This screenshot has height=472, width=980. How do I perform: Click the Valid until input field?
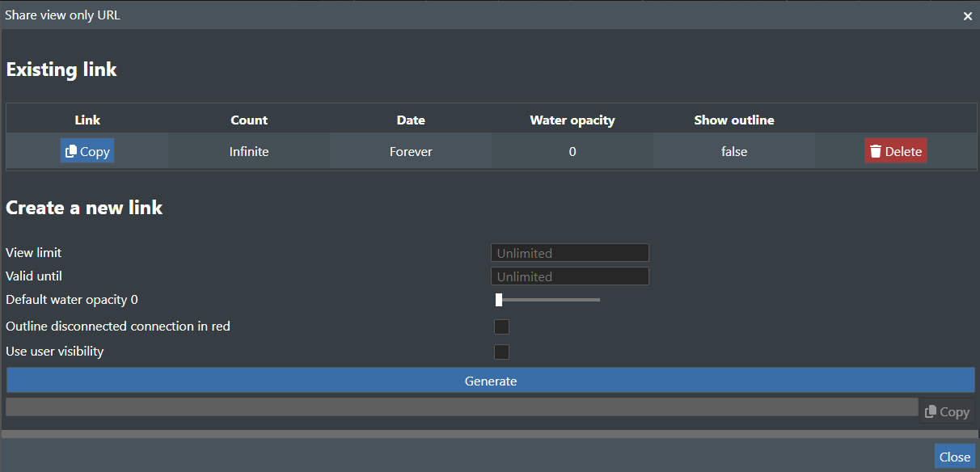point(569,276)
